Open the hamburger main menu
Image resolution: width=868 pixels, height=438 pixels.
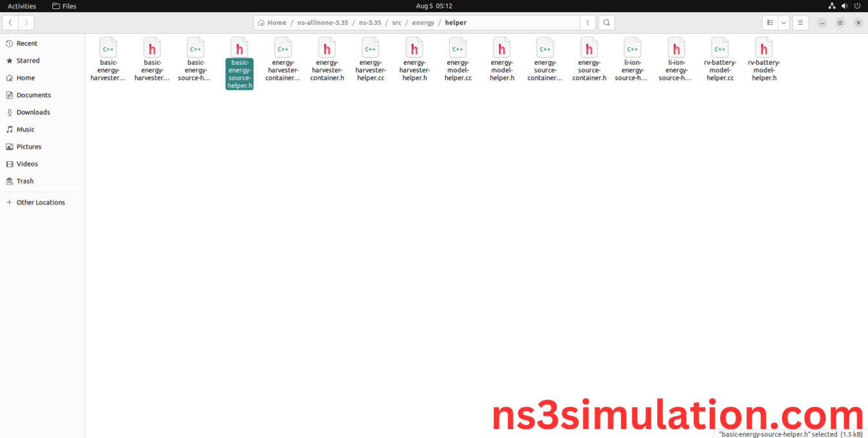800,23
